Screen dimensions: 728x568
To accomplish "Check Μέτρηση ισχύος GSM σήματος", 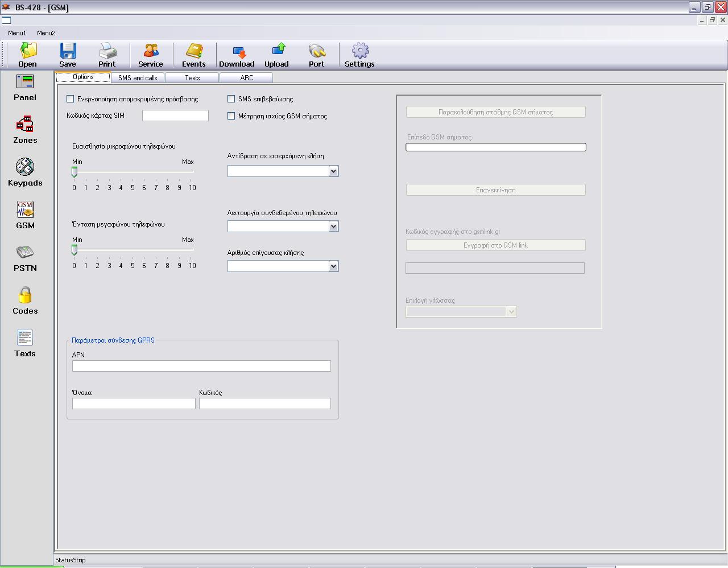I will (x=231, y=116).
